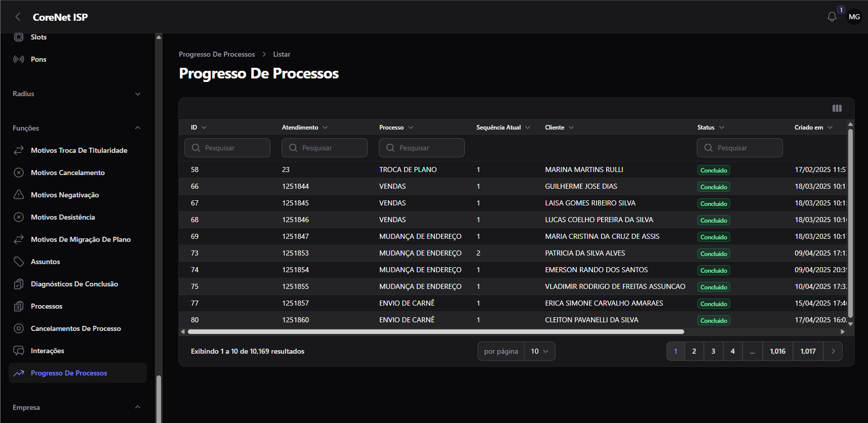Viewport: 868px width, 423px height.
Task: Expand the Radius sidebar section
Action: (x=77, y=94)
